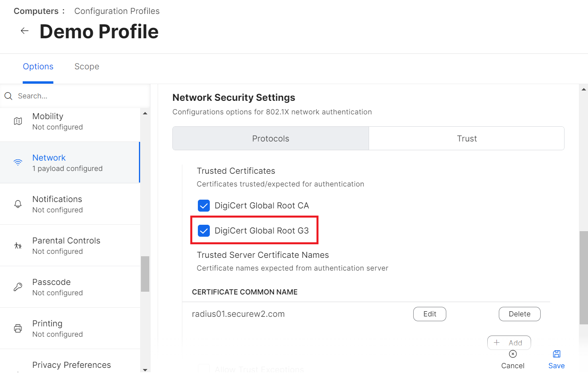Viewport: 588px width, 373px height.
Task: Save the Demo Profile
Action: tap(557, 359)
